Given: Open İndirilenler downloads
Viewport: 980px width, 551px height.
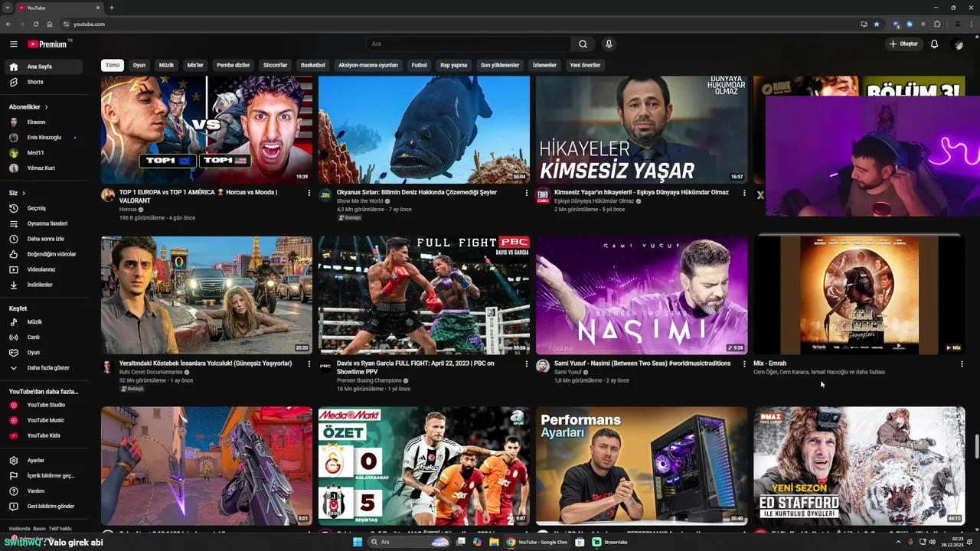Looking at the screenshot, I should tap(43, 285).
